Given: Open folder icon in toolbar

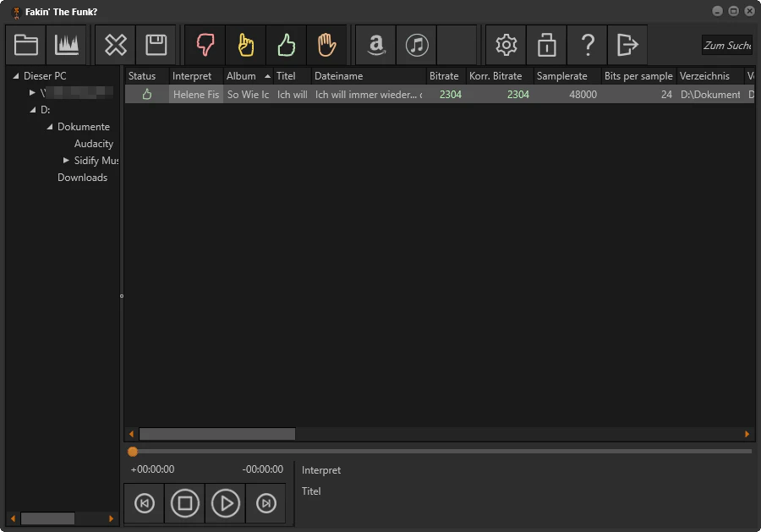Looking at the screenshot, I should click(26, 45).
